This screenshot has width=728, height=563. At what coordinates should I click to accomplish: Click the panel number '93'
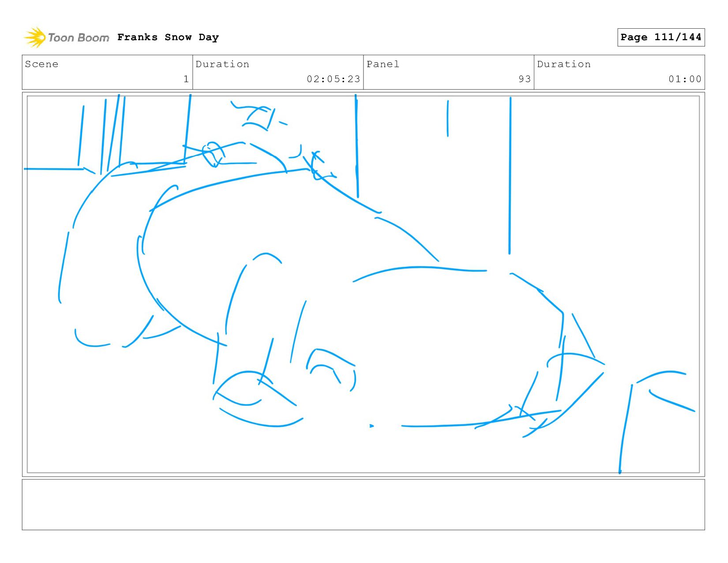point(525,79)
